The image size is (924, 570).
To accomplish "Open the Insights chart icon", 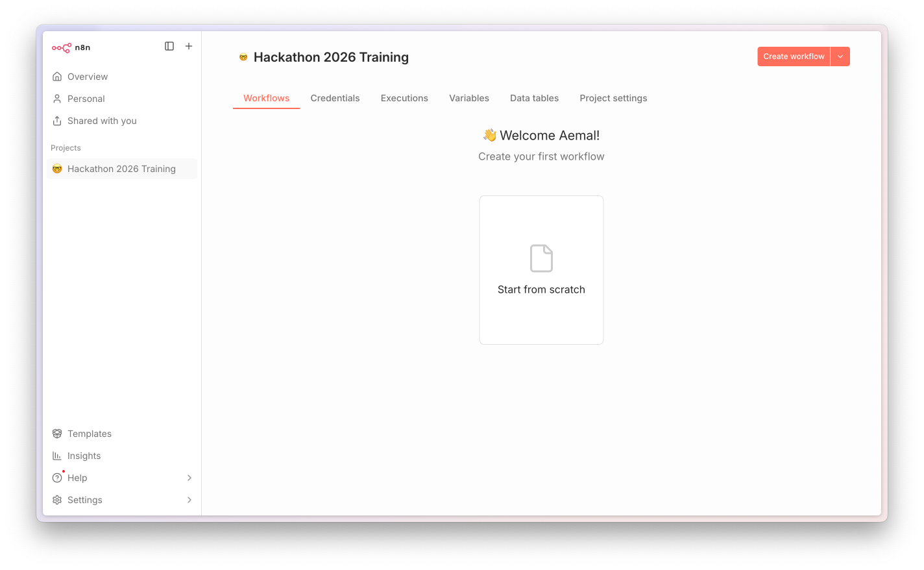I will click(57, 456).
